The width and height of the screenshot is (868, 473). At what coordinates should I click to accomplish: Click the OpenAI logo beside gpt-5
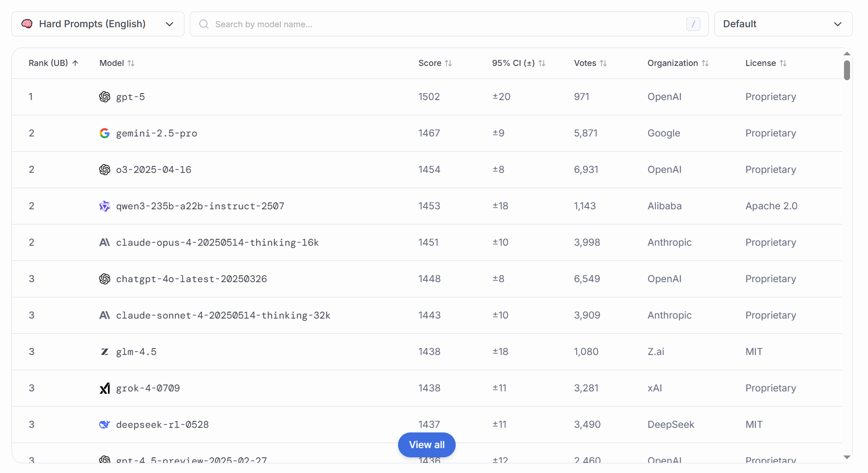[x=105, y=97]
